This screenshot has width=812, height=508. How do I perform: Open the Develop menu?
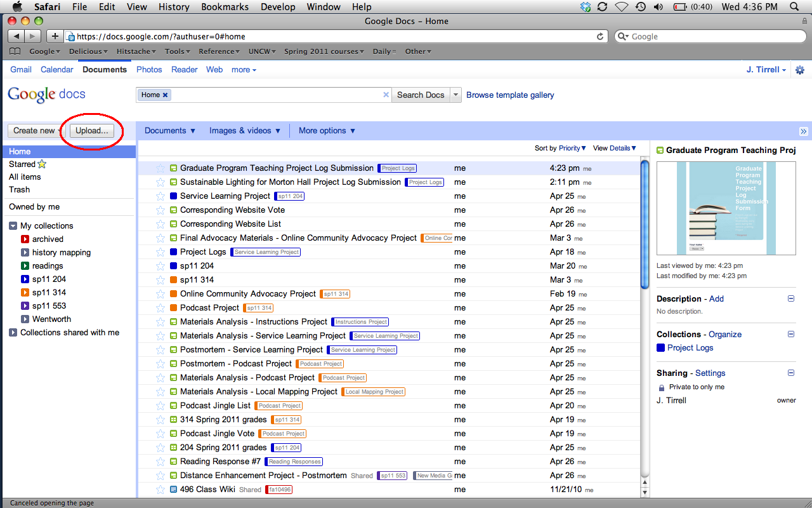coord(278,7)
